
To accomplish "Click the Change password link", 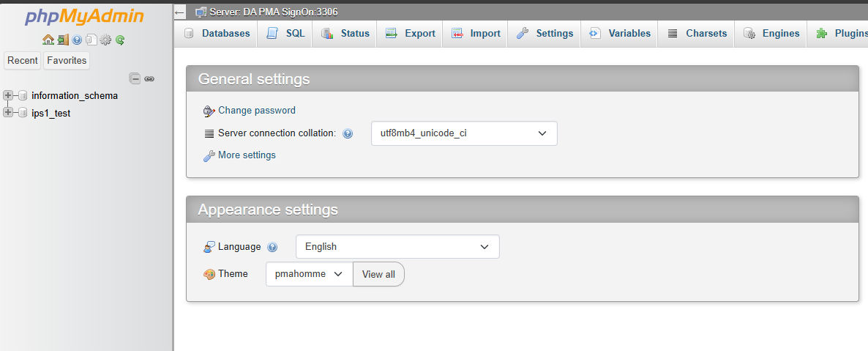I will (x=257, y=111).
